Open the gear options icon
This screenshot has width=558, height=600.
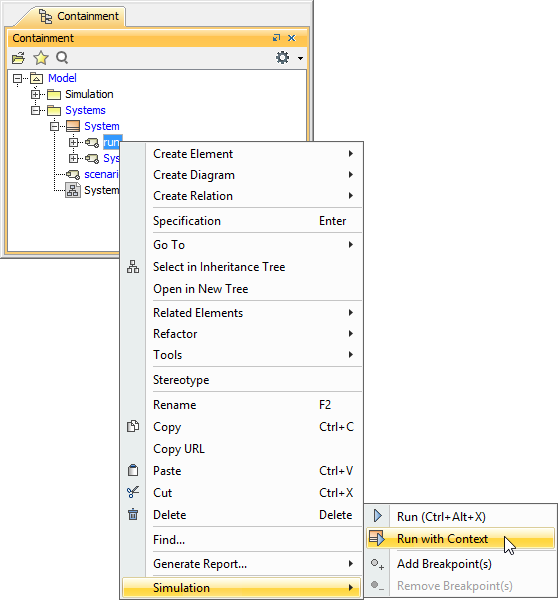(282, 58)
